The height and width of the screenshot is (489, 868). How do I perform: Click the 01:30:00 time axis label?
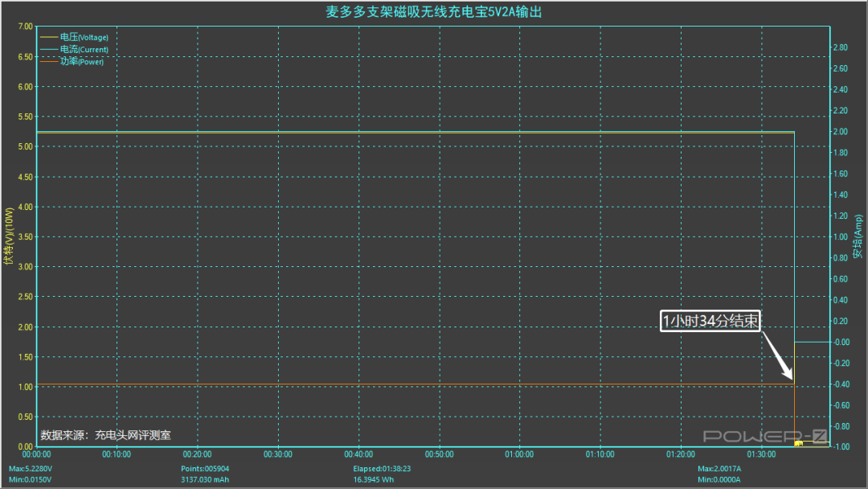pyautogui.click(x=761, y=454)
